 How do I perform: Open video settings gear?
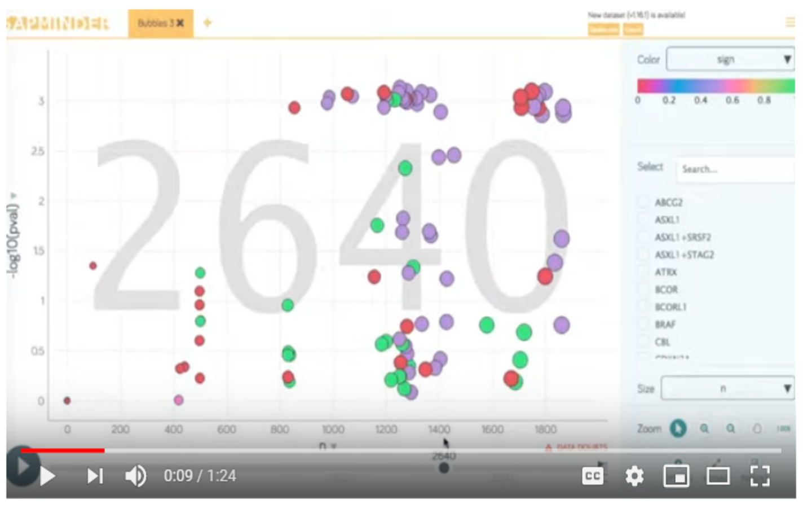[x=634, y=476]
